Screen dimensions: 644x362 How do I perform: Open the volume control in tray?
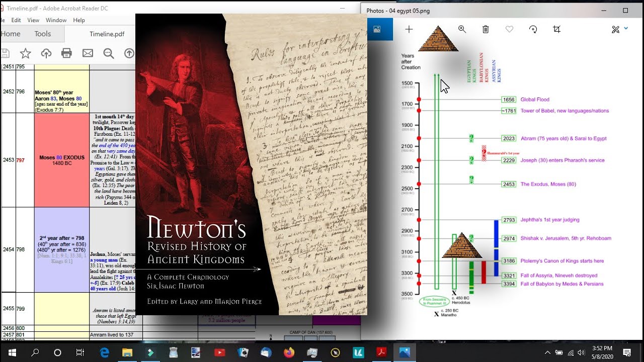(x=582, y=352)
